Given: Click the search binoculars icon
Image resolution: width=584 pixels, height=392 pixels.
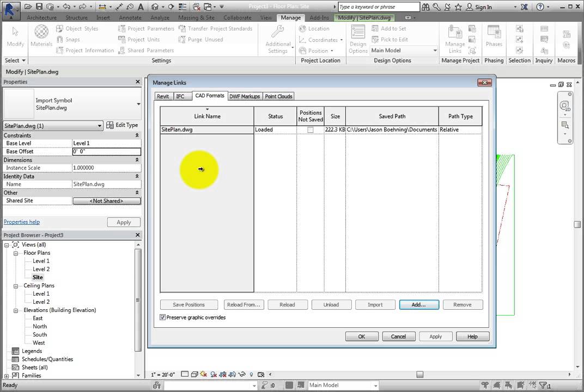Looking at the screenshot, I should [425, 7].
